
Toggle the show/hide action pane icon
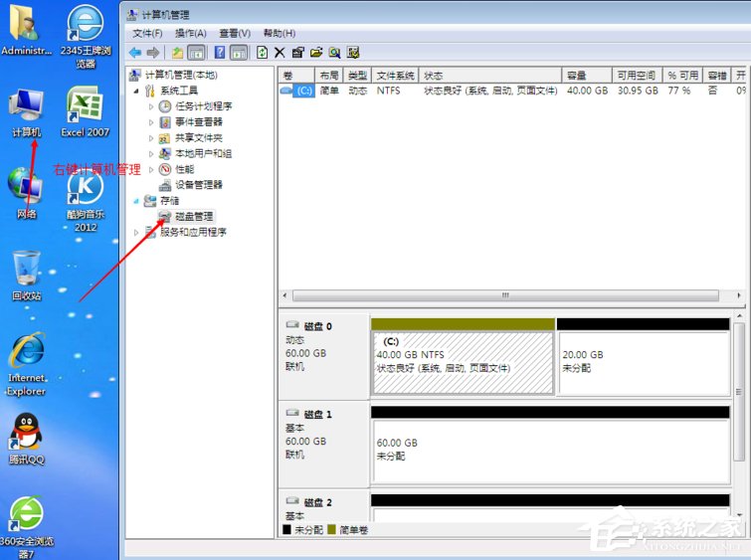tap(239, 52)
